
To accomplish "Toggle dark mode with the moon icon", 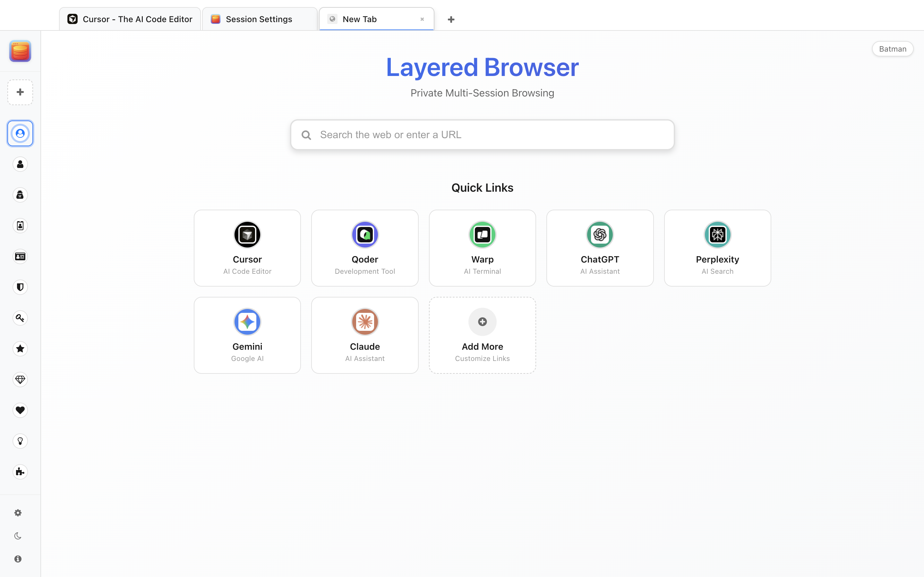I will pos(18,536).
